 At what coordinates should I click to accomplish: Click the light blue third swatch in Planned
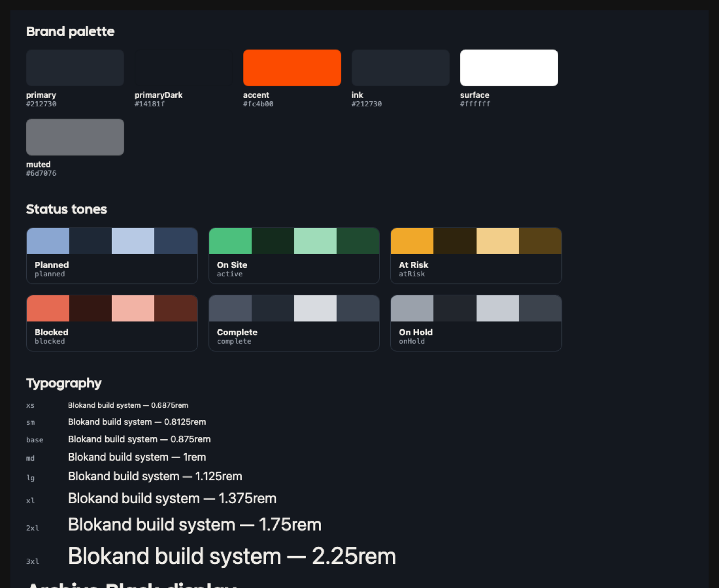pyautogui.click(x=133, y=241)
